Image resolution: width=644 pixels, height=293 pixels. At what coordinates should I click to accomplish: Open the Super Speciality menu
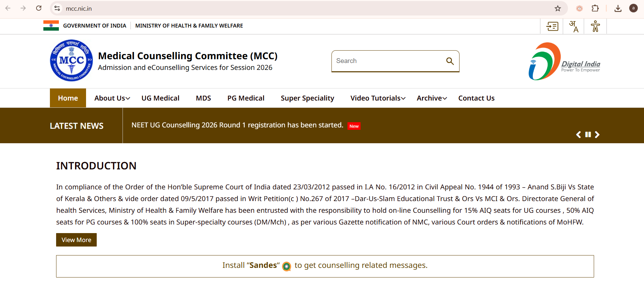pyautogui.click(x=307, y=98)
